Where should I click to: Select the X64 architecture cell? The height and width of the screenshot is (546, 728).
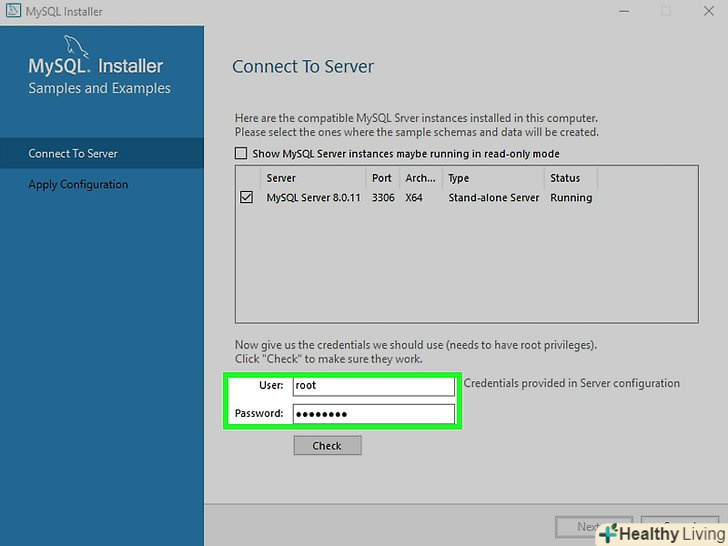[x=414, y=198]
